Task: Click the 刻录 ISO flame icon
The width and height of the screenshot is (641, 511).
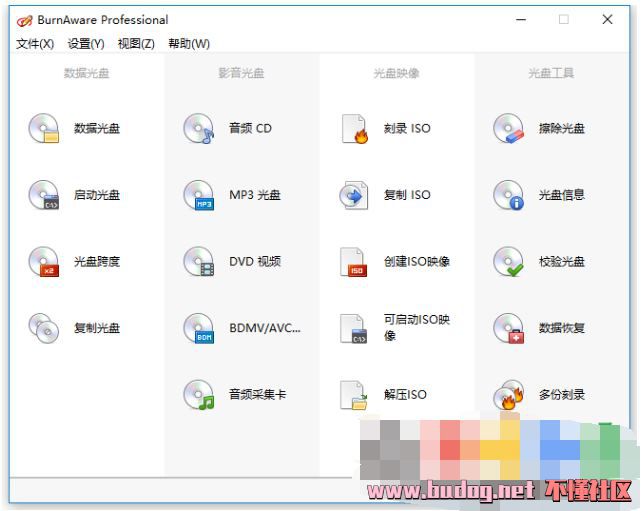Action: pyautogui.click(x=354, y=129)
